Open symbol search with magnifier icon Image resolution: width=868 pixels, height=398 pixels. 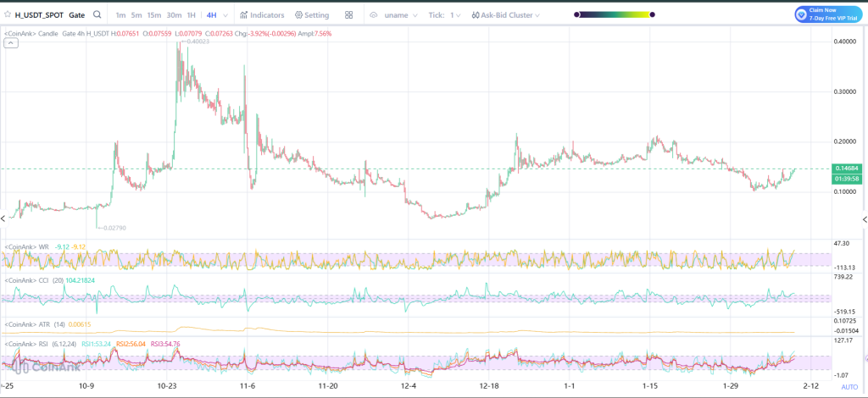(97, 15)
